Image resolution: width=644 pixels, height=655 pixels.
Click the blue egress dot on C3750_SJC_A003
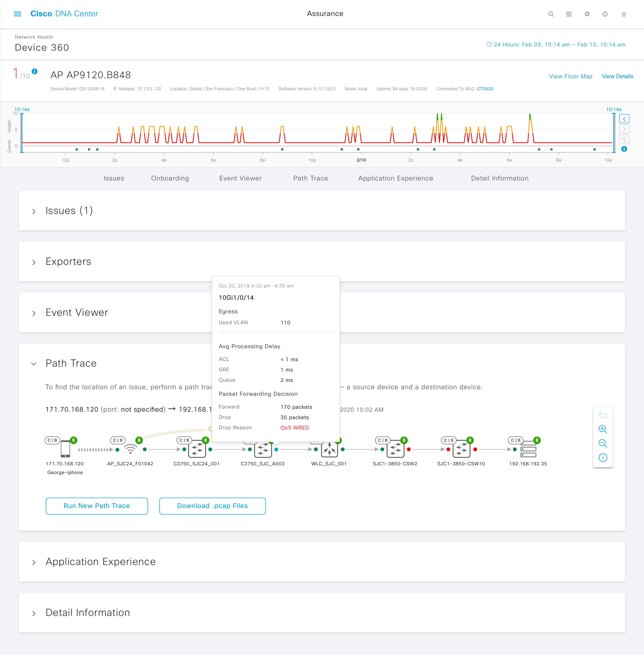coord(276,449)
